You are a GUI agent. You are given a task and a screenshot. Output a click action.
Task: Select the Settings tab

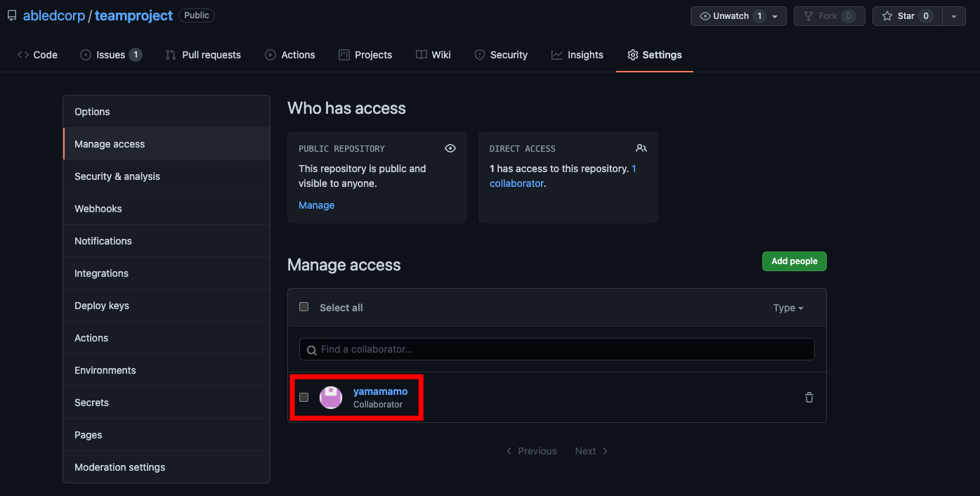coord(655,55)
